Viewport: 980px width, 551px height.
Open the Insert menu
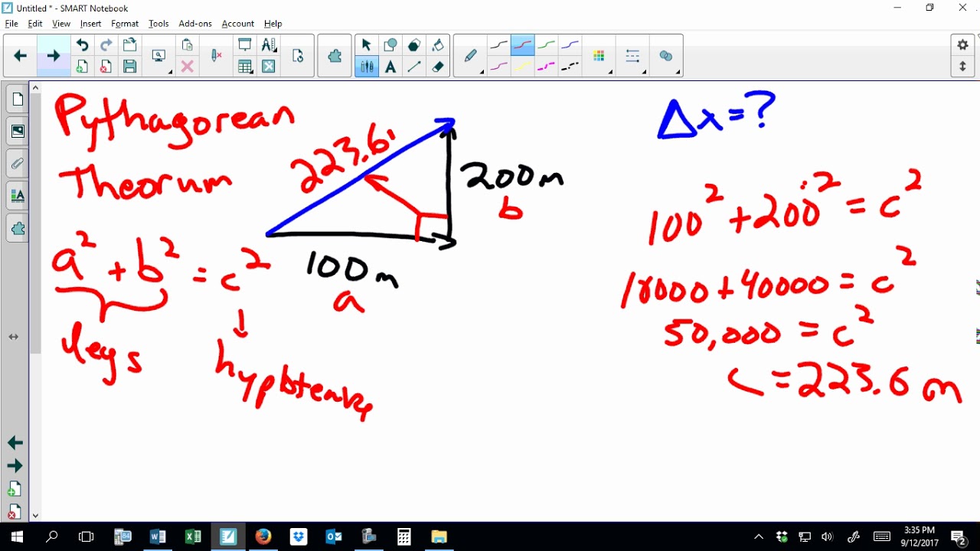pyautogui.click(x=90, y=24)
